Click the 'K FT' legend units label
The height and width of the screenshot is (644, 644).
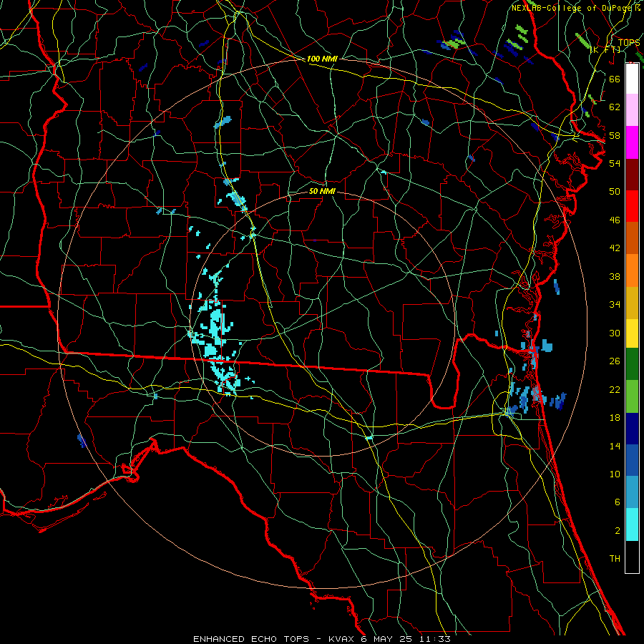pos(606,49)
